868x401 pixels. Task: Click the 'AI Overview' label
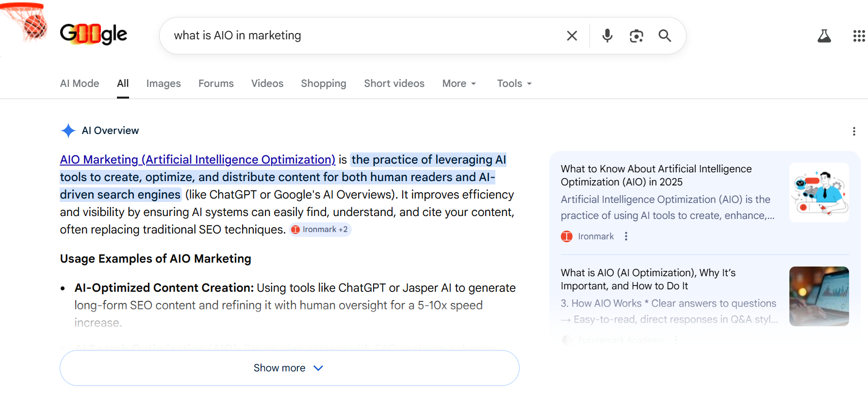110,131
